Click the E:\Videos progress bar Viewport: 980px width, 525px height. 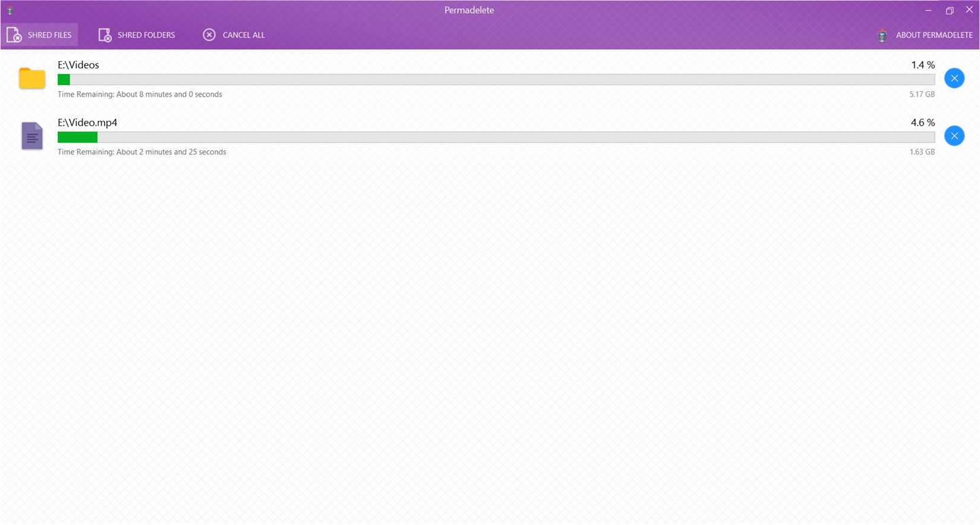pyautogui.click(x=496, y=80)
